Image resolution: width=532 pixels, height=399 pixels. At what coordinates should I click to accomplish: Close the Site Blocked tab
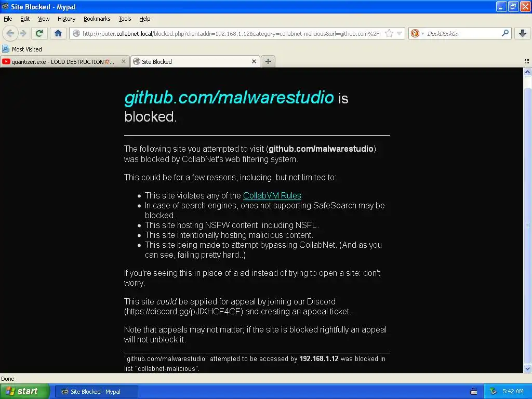click(254, 61)
